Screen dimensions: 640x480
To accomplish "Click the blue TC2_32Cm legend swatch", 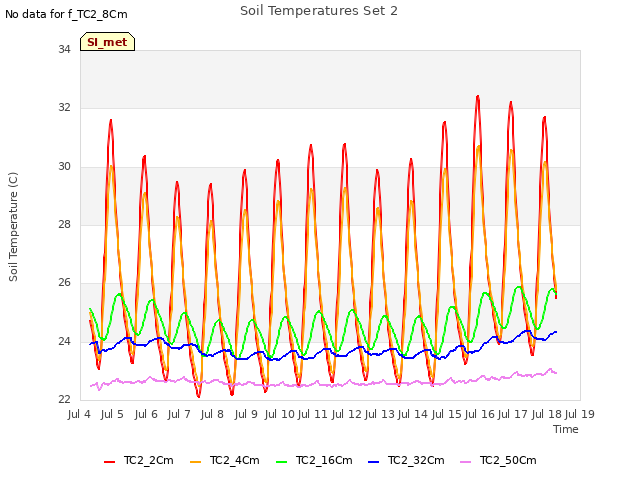I will click(373, 462).
